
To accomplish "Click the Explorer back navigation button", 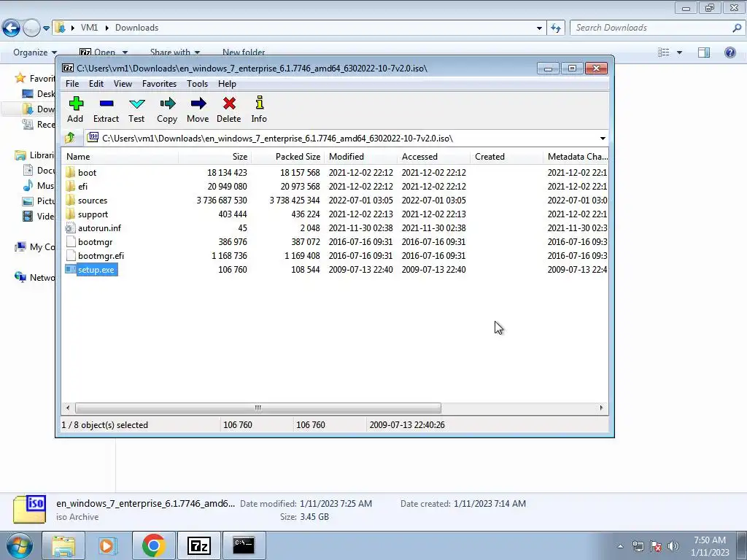I will click(12, 28).
